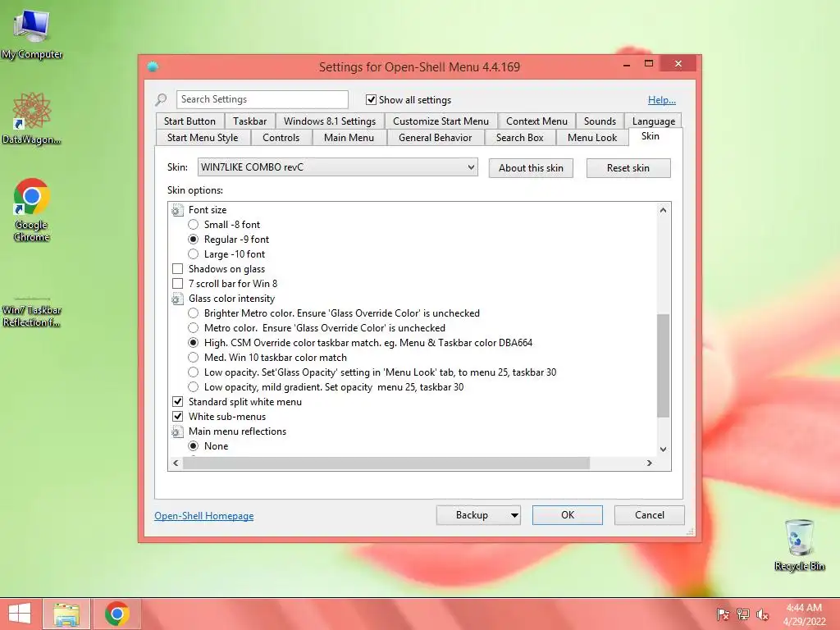Enable 7 scroll bar for Win 8
This screenshot has height=630, width=840.
point(178,283)
